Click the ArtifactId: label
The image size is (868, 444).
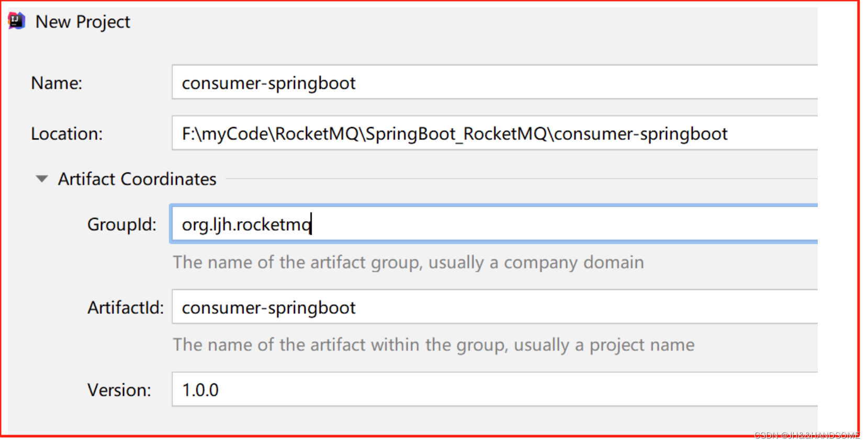tap(126, 308)
